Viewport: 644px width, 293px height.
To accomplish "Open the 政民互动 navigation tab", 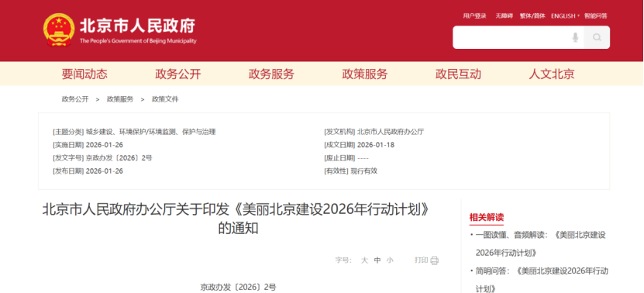I will pos(458,74).
